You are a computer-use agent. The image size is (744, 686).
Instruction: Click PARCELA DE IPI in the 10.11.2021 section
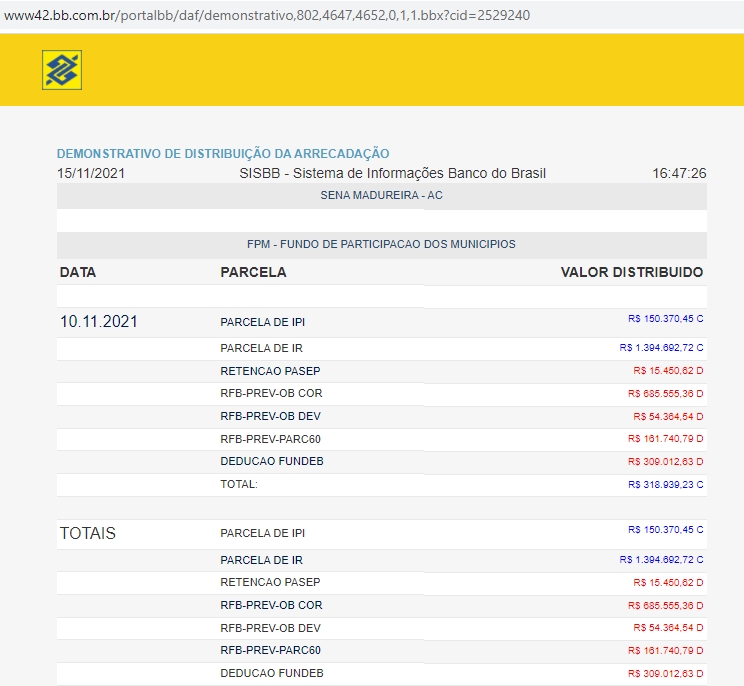(x=262, y=322)
